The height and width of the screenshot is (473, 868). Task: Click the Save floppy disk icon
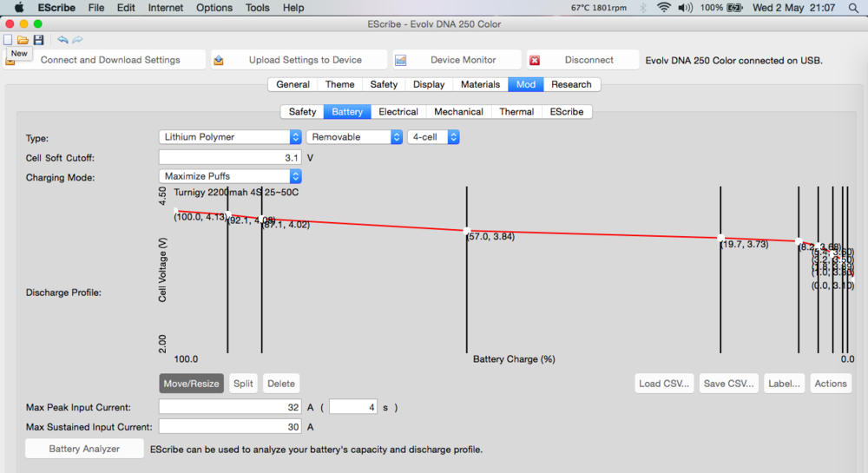tap(38, 40)
